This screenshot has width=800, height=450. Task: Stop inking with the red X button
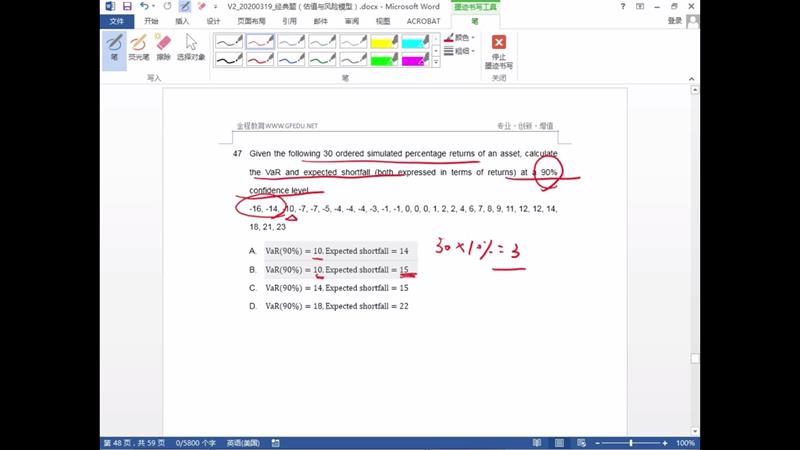(x=498, y=51)
